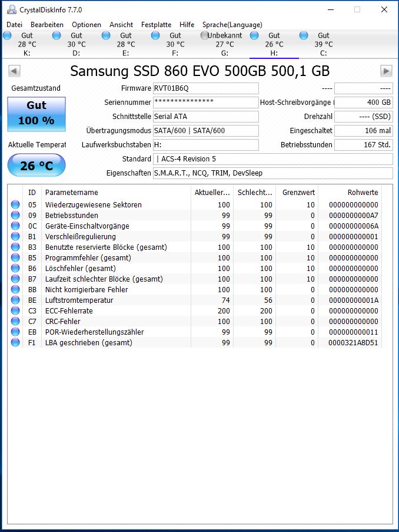Select ECC-Fehlerrate current value 200
This screenshot has height=532, width=399.
click(x=224, y=311)
